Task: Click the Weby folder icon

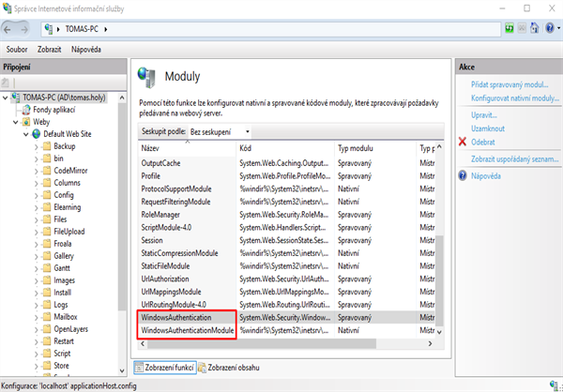Action: pyautogui.click(x=26, y=122)
